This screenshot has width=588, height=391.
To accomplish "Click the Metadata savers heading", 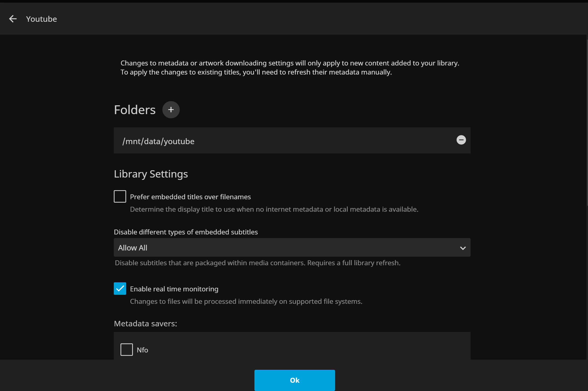I will click(x=145, y=324).
